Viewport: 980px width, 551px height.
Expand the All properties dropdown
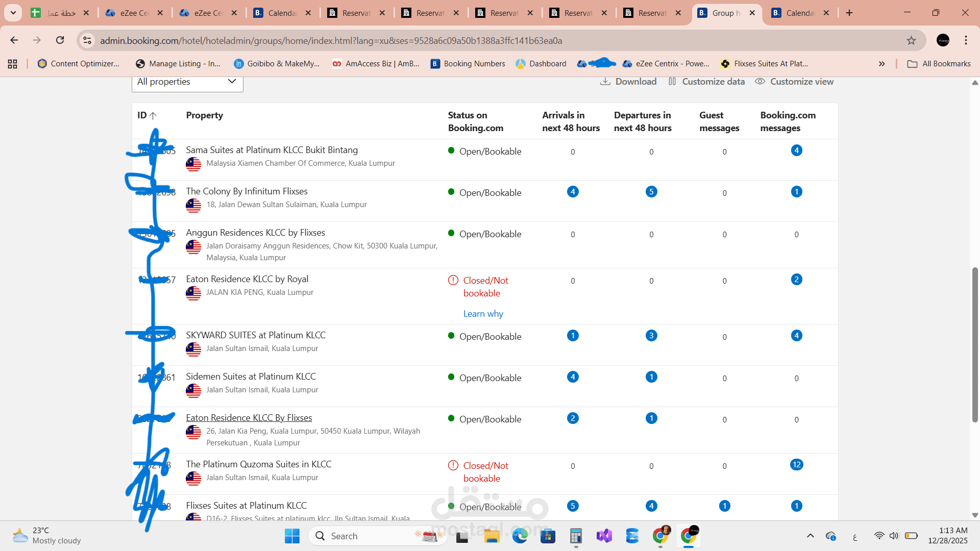[x=187, y=82]
